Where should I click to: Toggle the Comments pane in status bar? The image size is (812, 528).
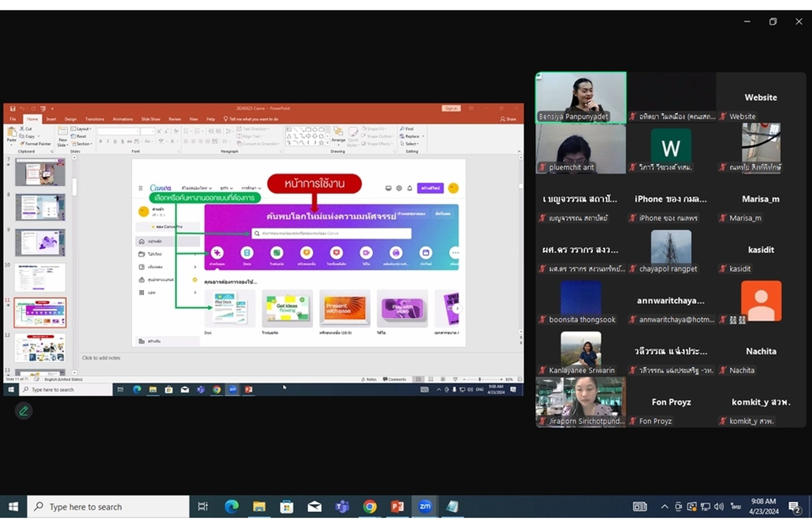(394, 379)
